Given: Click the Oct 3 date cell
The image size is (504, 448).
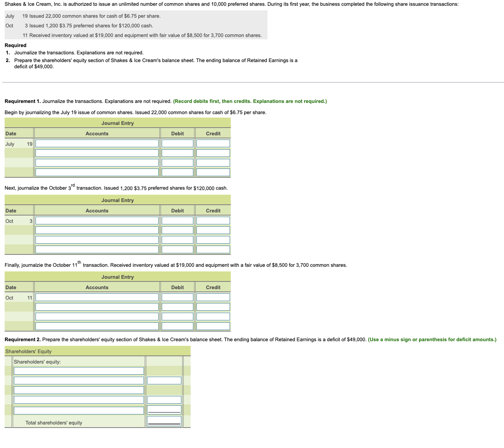Looking at the screenshot, I should coord(19,221).
